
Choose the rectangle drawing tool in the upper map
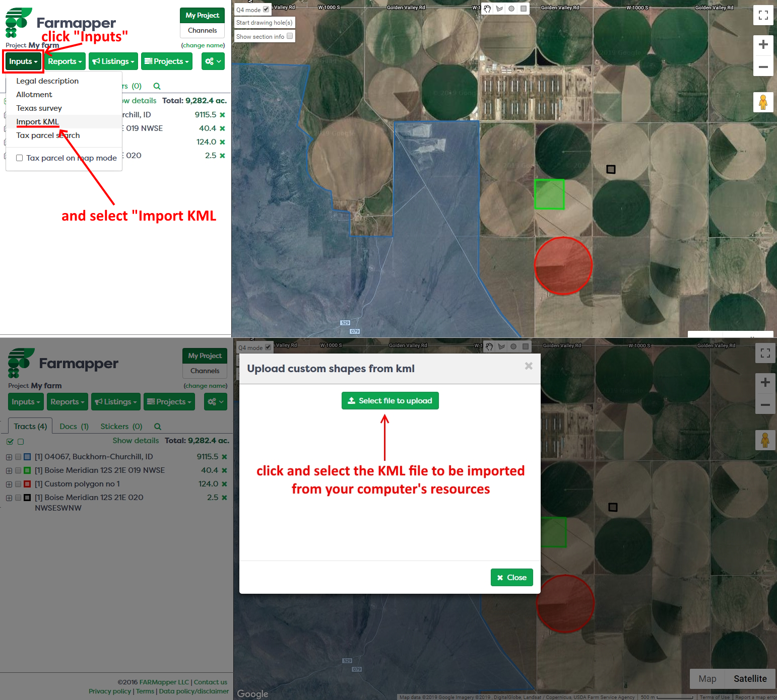[x=524, y=9]
